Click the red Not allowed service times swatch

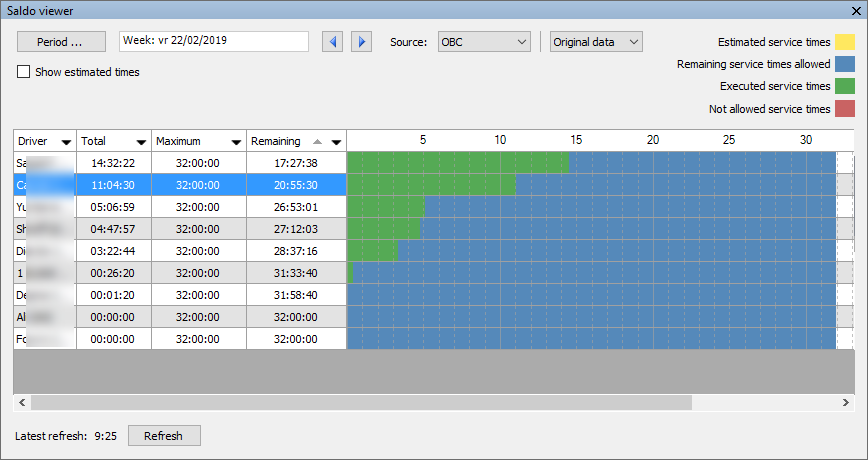pos(846,109)
